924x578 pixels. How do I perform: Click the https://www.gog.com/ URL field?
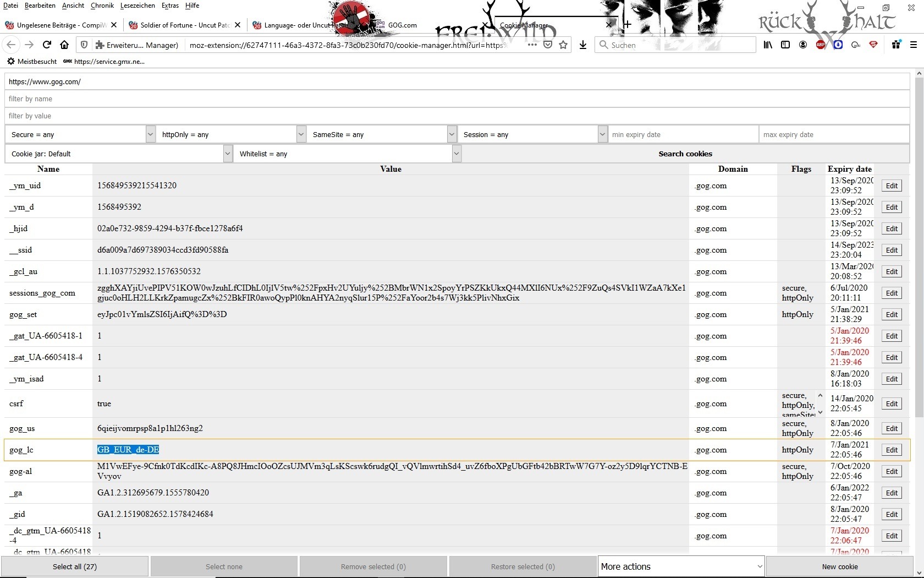point(457,81)
